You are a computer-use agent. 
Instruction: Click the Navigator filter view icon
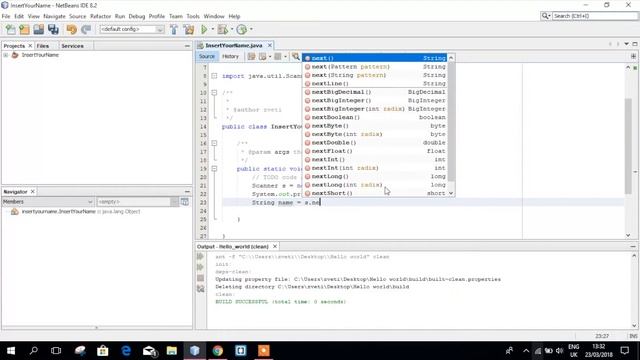point(185,202)
